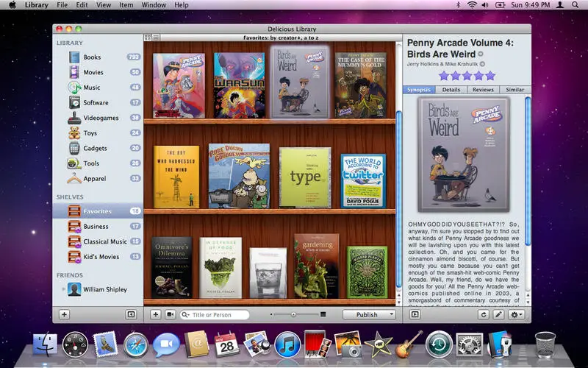Select friend William Shipley's library

coord(98,289)
